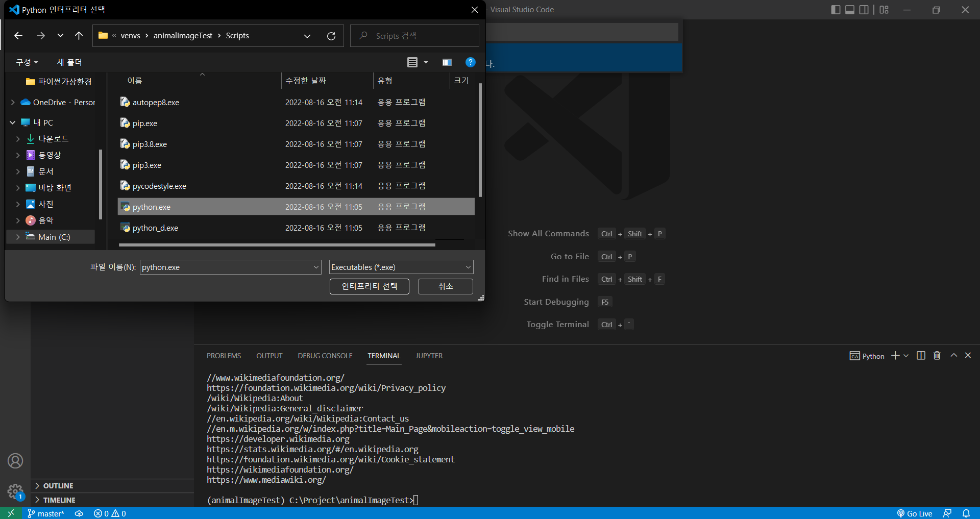Switch to DEBUG CONSOLE tab

(325, 356)
